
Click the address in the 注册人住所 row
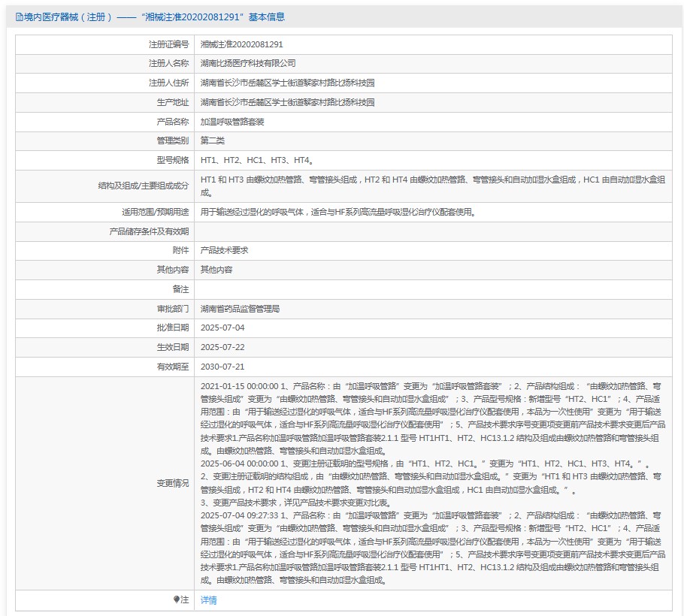(x=287, y=83)
